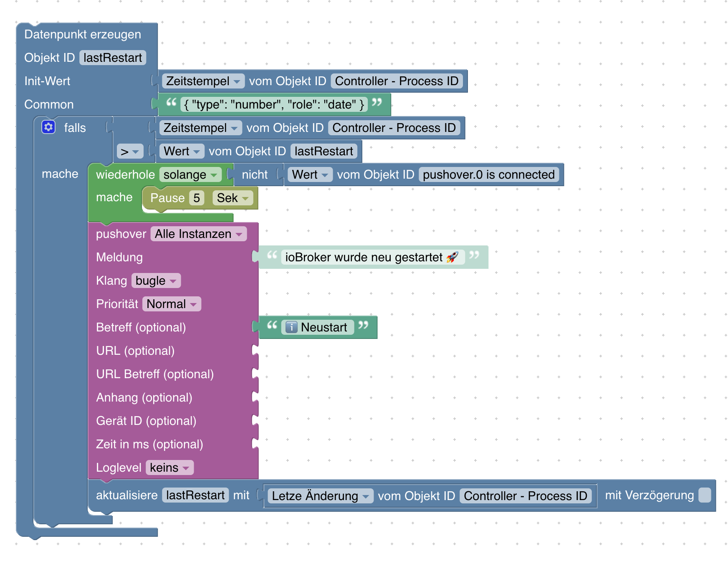Open the keins Loglevel dropdown
This screenshot has height=561, width=728.
(169, 467)
